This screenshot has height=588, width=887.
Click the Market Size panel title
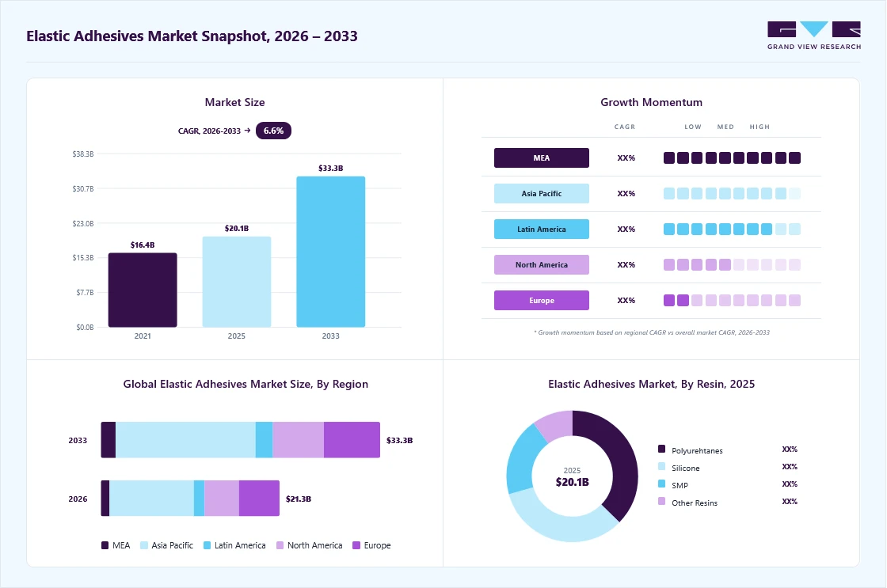tap(234, 102)
